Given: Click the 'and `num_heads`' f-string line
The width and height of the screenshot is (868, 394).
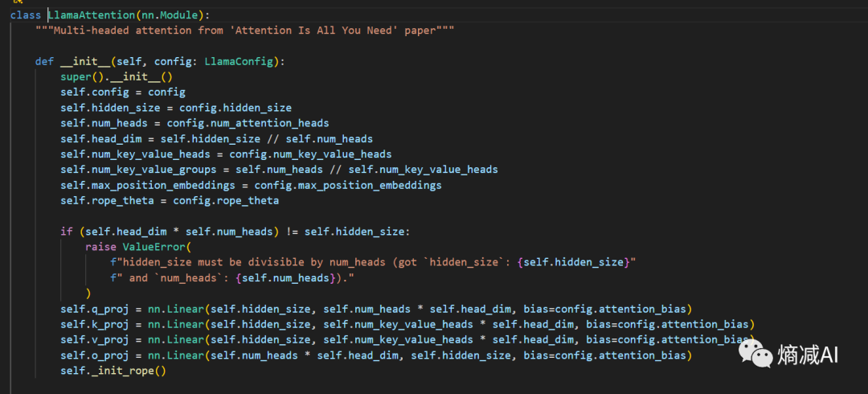Looking at the screenshot, I should [232, 277].
